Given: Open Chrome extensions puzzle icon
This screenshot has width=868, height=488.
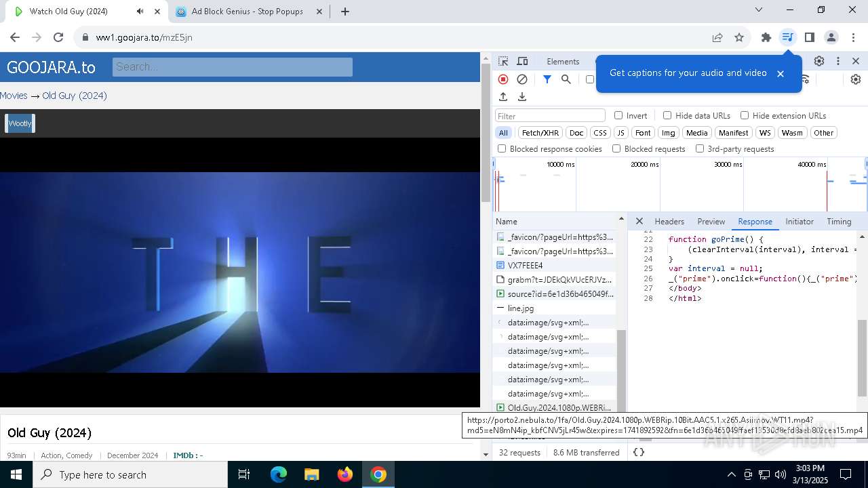Looking at the screenshot, I should [x=766, y=37].
